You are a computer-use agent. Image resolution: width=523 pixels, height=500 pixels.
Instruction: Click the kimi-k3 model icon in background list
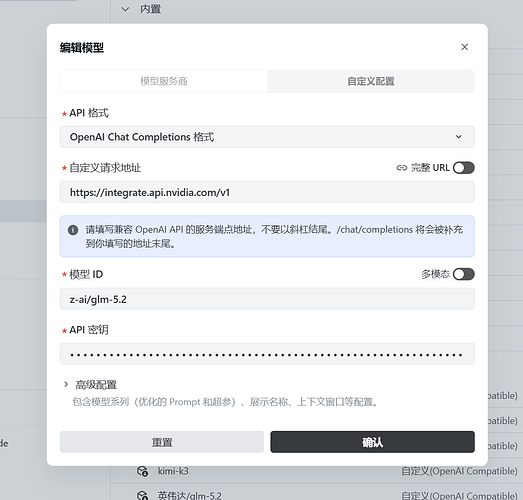(x=142, y=471)
